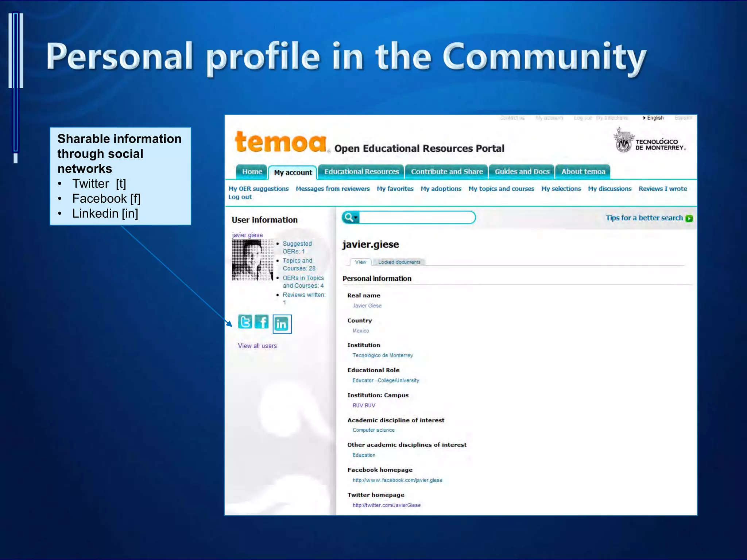Open the search magnifier dropdown
This screenshot has width=747, height=560.
(x=351, y=218)
